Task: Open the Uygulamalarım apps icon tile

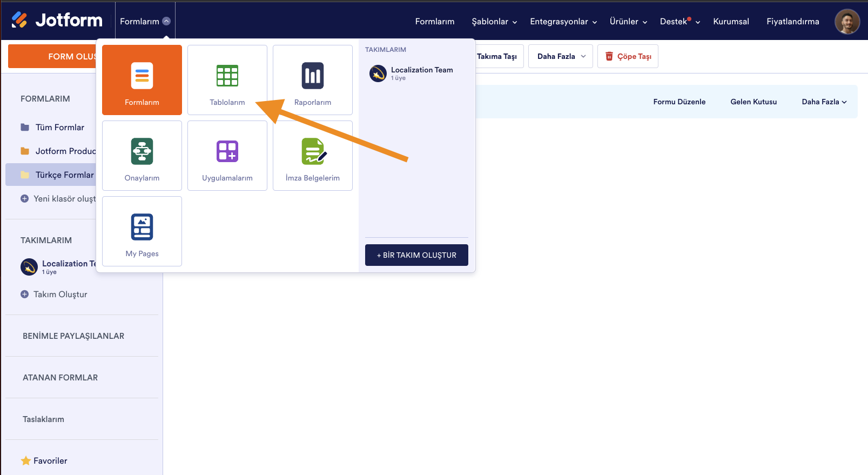Action: 227,151
